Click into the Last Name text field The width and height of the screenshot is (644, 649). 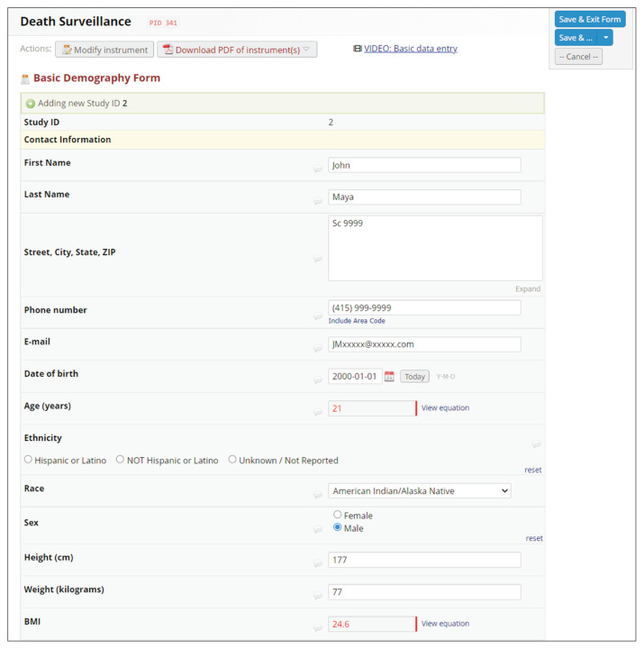click(424, 197)
